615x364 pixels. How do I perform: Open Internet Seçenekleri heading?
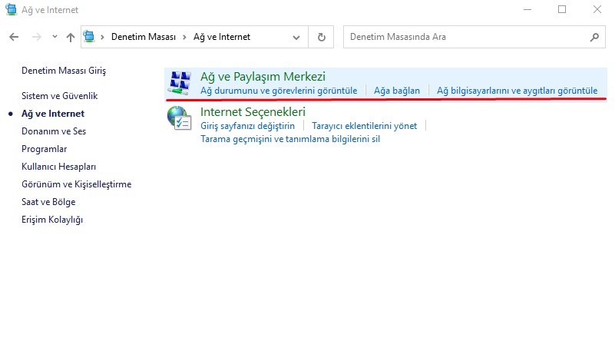(x=253, y=112)
